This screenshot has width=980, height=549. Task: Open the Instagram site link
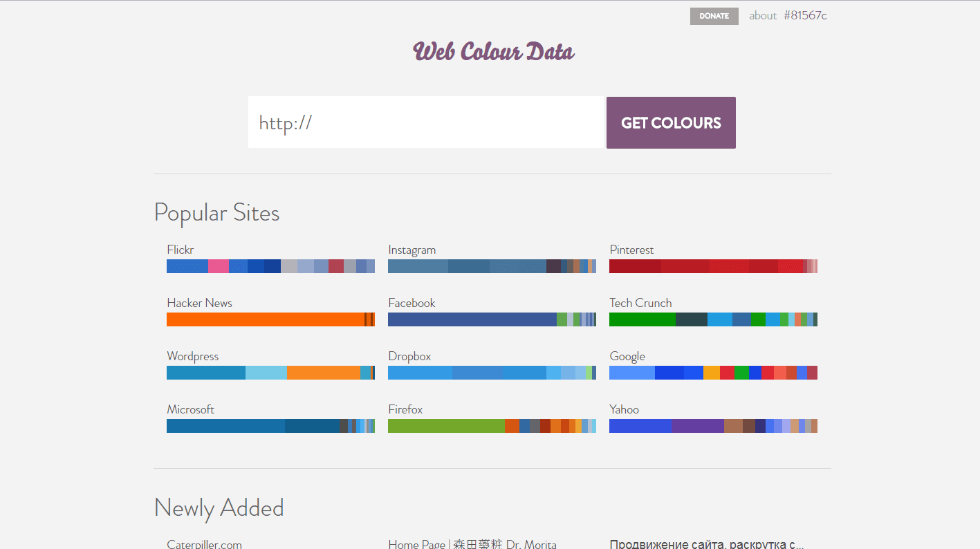point(412,250)
